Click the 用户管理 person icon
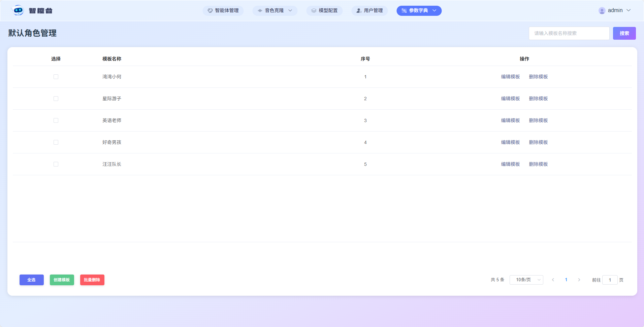The width and height of the screenshot is (644, 327). [x=359, y=11]
